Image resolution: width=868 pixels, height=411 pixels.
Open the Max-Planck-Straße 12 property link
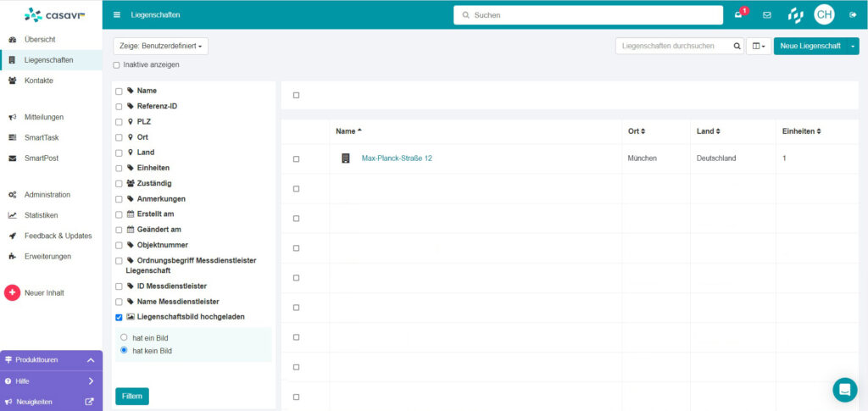[397, 158]
